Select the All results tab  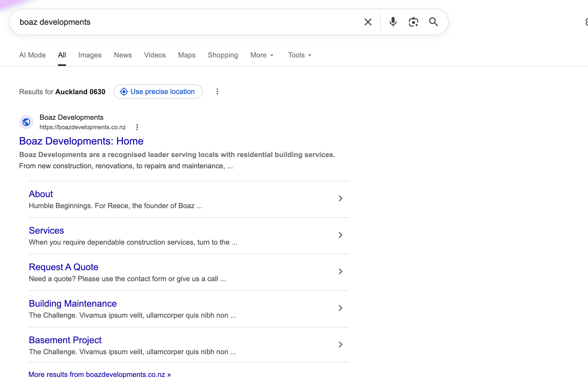[62, 55]
